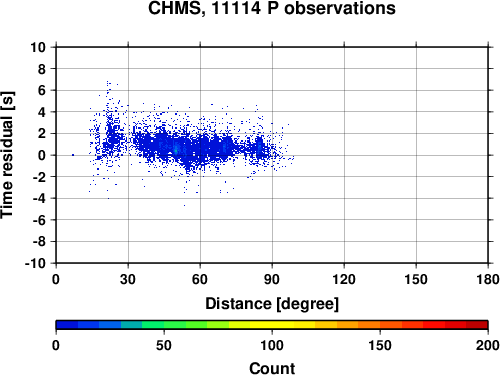Click the lowest outlier point near -4.6 seconds
500x375 pixels.
184,205
